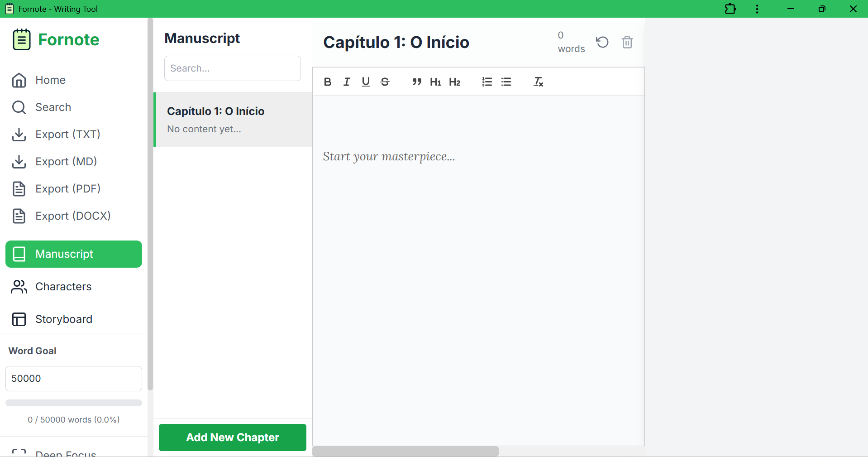Click into the editor writing area

click(x=478, y=270)
